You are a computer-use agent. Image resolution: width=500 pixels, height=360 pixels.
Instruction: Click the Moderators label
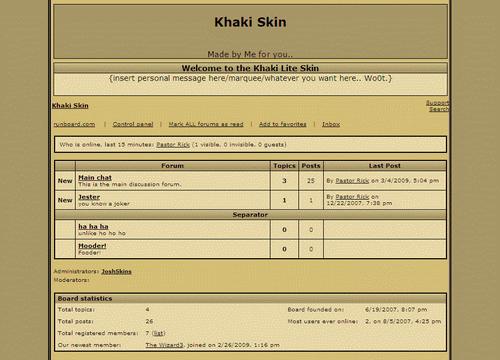click(71, 280)
